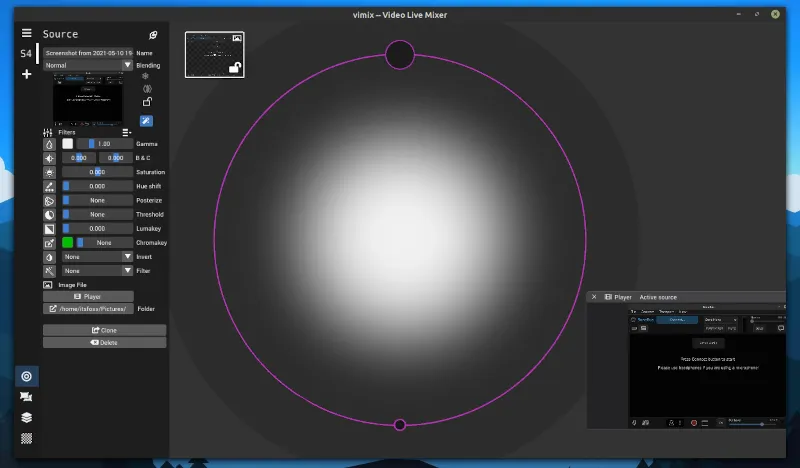Switch to the Texture checkerboard view icon
Viewport: 800px width, 468px height.
(27, 438)
